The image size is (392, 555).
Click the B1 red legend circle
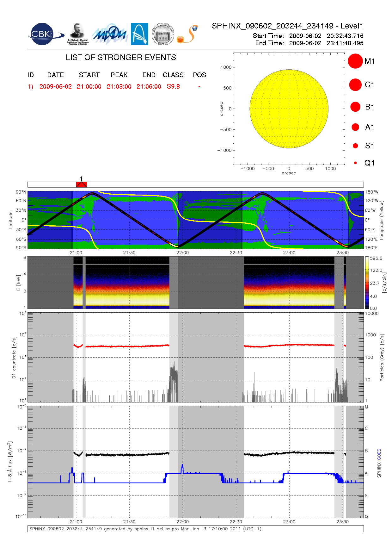point(355,107)
